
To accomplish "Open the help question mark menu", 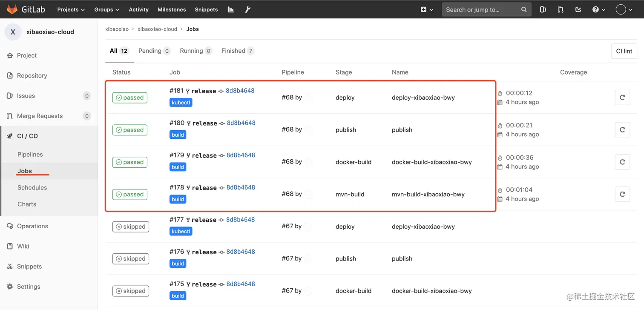I will coord(598,9).
